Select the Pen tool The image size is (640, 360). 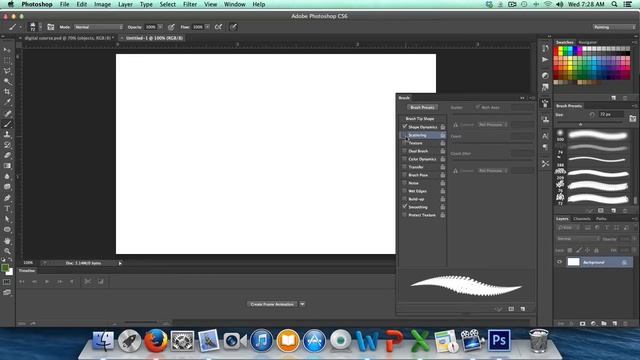click(7, 198)
